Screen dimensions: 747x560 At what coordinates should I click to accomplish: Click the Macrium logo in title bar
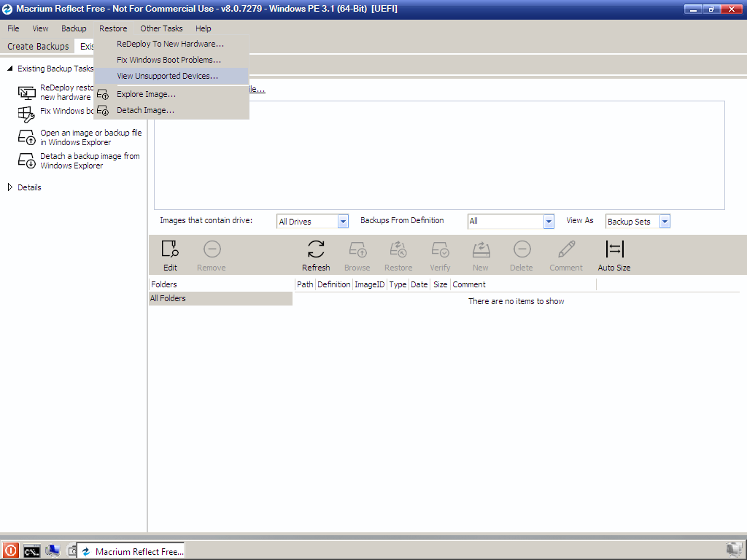tap(7, 9)
